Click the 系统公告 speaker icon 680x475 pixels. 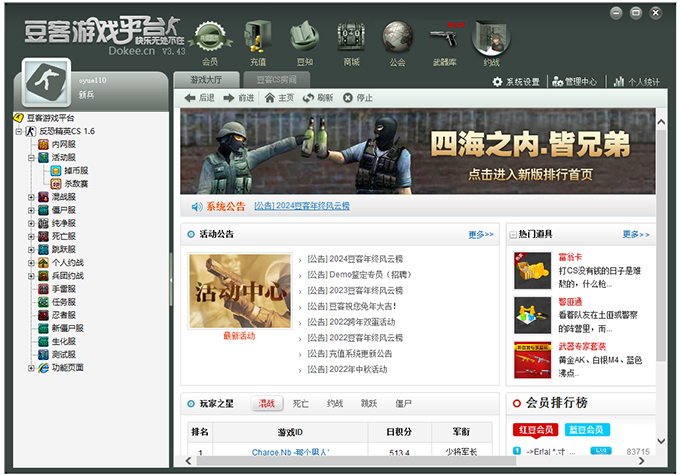pyautogui.click(x=197, y=207)
